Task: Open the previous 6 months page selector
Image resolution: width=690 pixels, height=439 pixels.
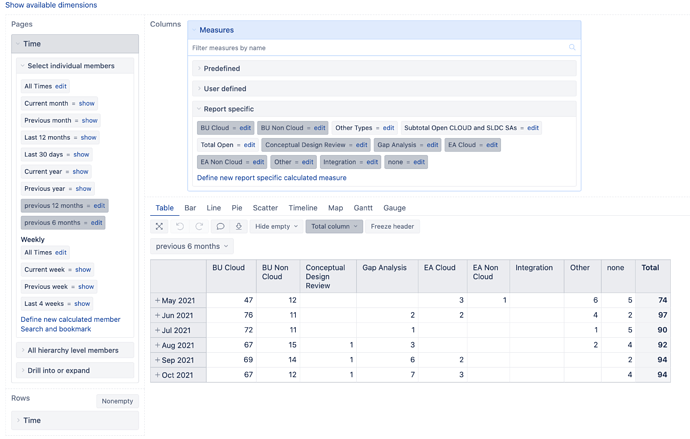Action: click(191, 246)
